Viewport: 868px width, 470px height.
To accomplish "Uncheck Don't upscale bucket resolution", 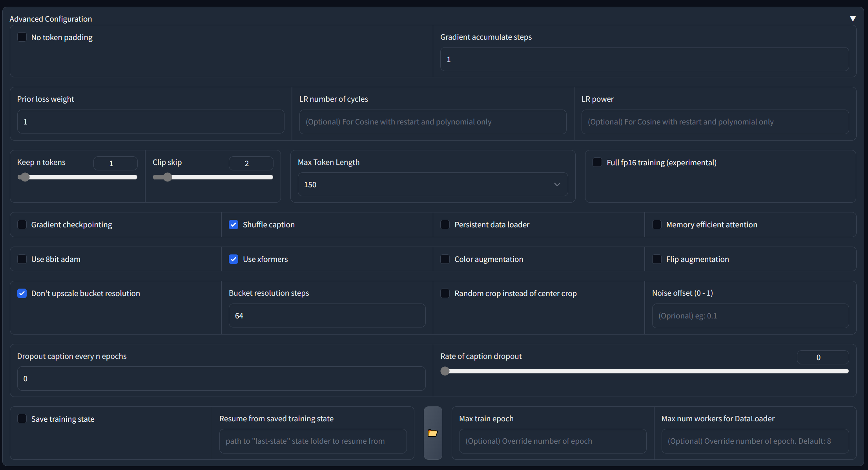I will 22,293.
